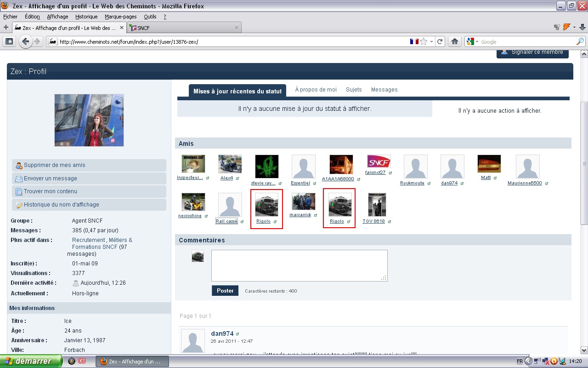Click Historique du nom d'affichage
The height and width of the screenshot is (368, 588).
point(89,205)
